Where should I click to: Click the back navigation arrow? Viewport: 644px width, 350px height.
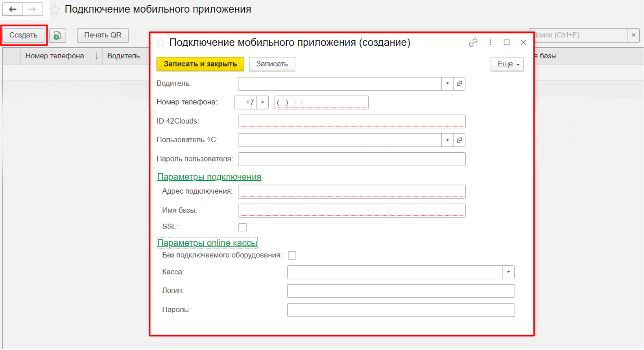coord(13,9)
